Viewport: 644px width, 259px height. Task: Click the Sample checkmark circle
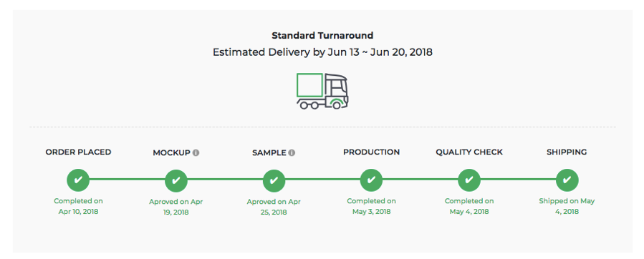click(274, 180)
